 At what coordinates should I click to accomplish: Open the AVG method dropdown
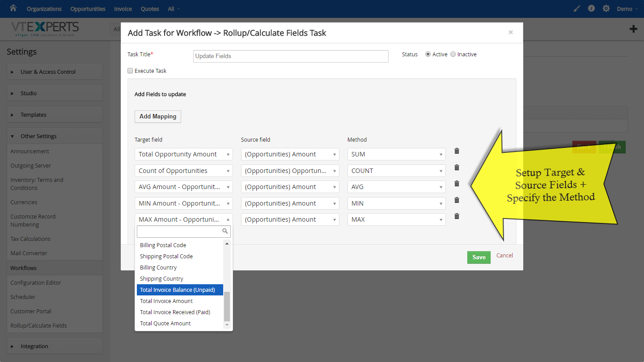(397, 187)
